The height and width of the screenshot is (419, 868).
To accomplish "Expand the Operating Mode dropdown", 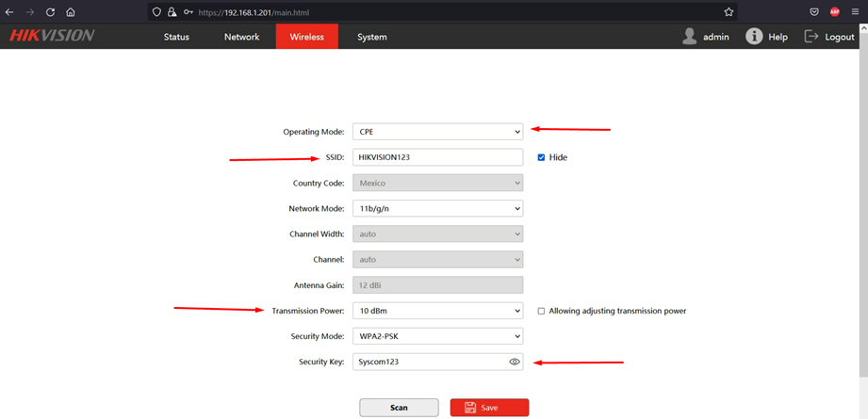I will click(438, 132).
